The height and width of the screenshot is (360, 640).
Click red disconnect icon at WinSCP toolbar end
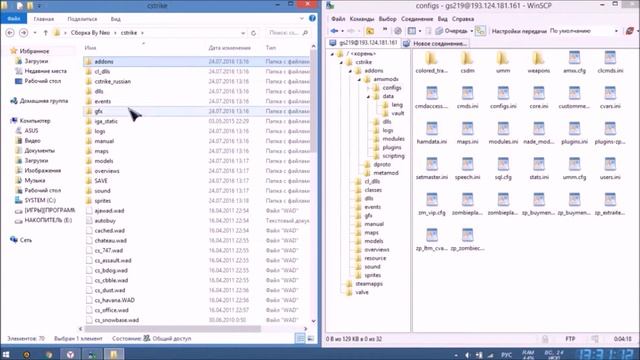tap(630, 31)
